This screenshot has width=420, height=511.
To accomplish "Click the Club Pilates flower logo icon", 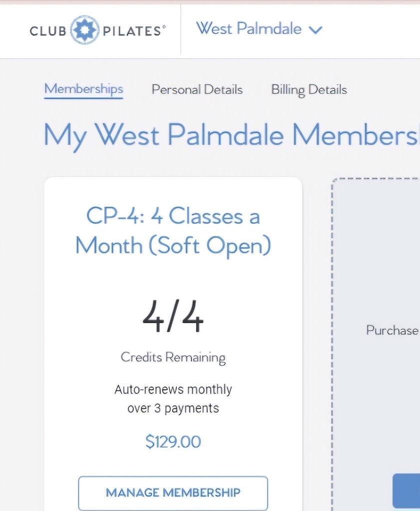I will click(85, 30).
